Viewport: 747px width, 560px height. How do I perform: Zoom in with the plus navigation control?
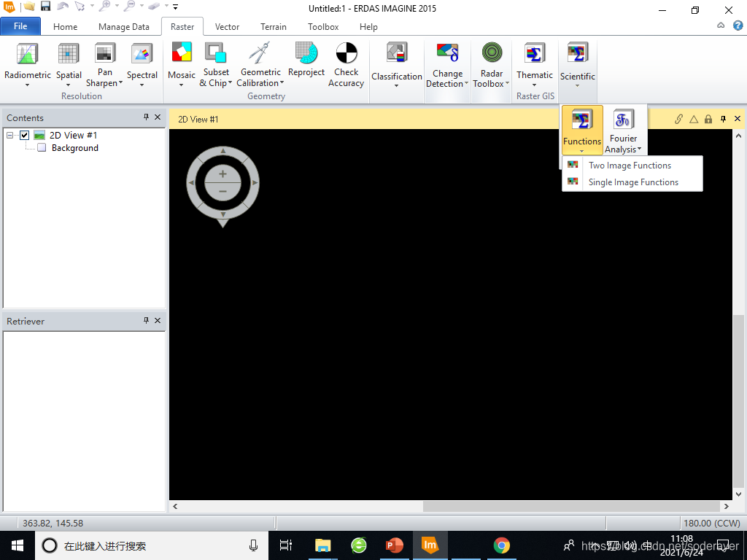222,174
